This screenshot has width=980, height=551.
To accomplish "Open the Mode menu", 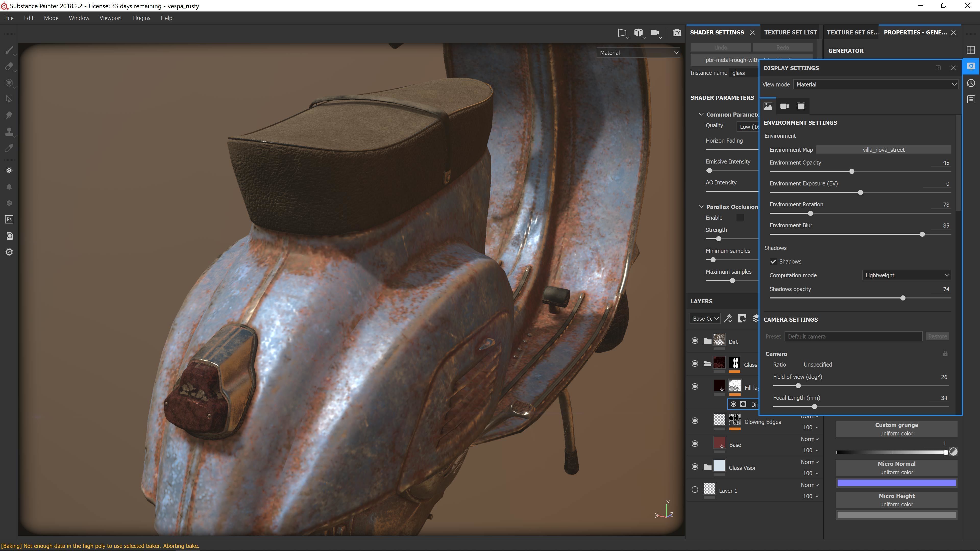I will [51, 18].
